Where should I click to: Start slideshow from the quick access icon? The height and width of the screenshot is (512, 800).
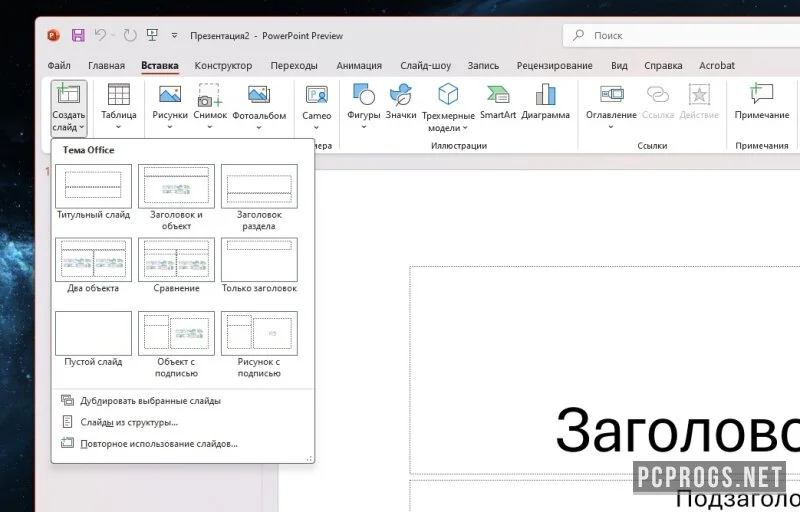point(152,35)
